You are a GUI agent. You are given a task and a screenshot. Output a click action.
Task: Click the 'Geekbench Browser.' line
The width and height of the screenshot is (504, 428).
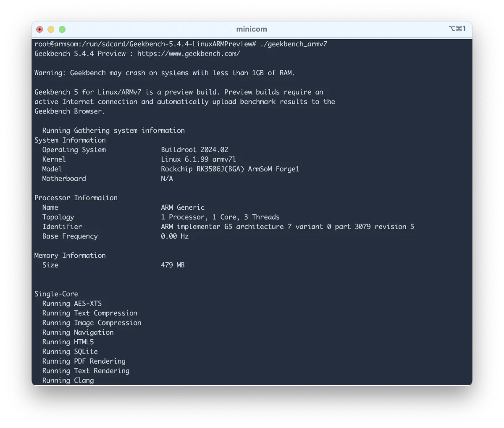[x=70, y=111]
